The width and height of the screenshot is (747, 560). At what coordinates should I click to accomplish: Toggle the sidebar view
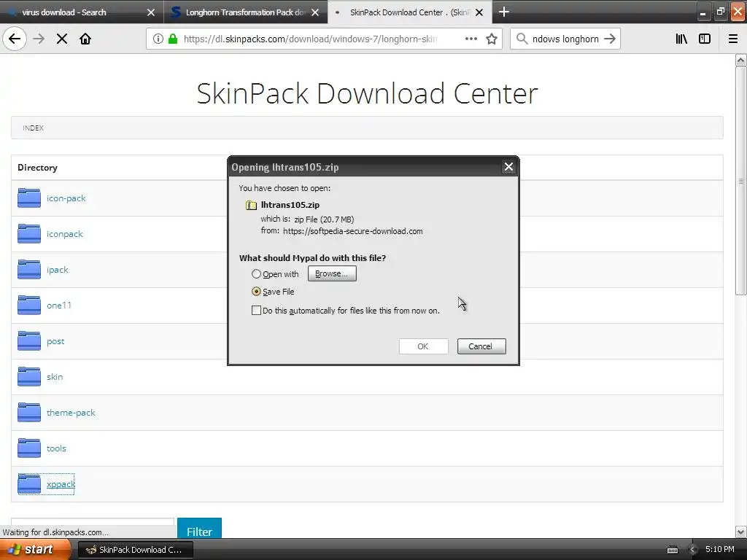[705, 39]
